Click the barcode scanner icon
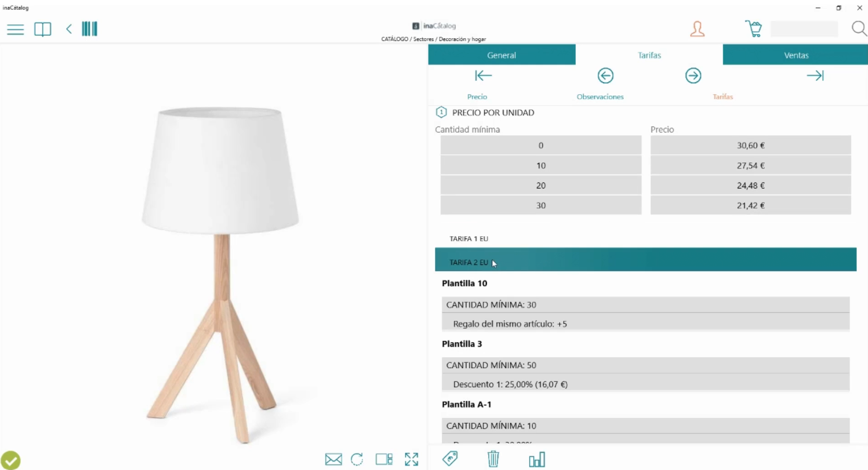Image resolution: width=868 pixels, height=470 pixels. (x=90, y=29)
